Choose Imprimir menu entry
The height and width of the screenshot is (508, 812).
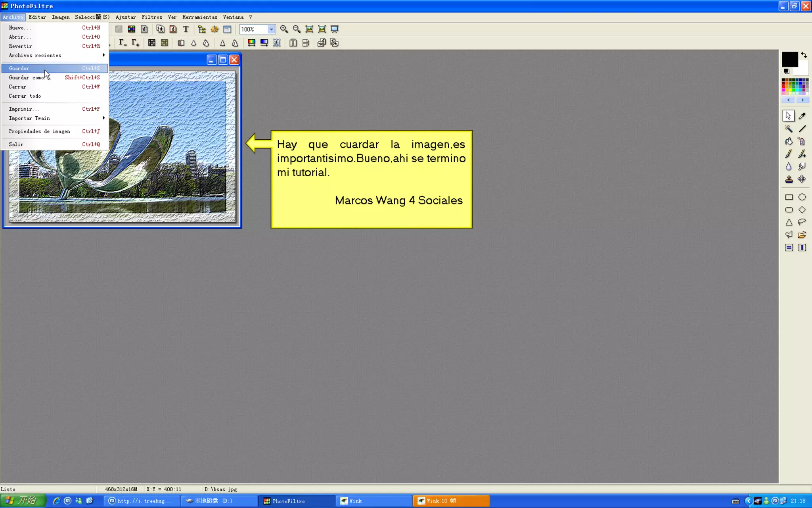(x=55, y=109)
